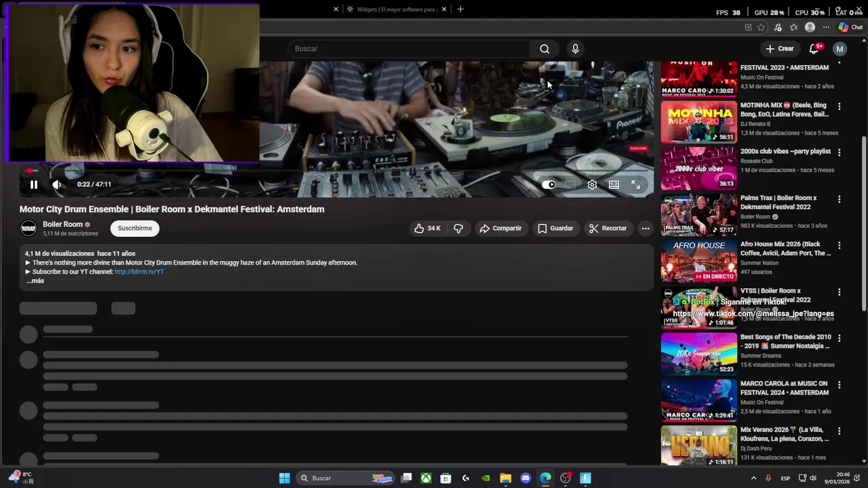Viewport: 868px width, 488px height.
Task: Like the video with 34 K likes
Action: 427,228
